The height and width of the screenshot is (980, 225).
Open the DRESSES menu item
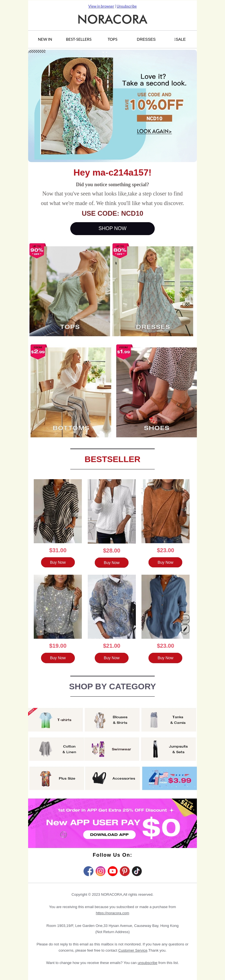[x=146, y=39]
